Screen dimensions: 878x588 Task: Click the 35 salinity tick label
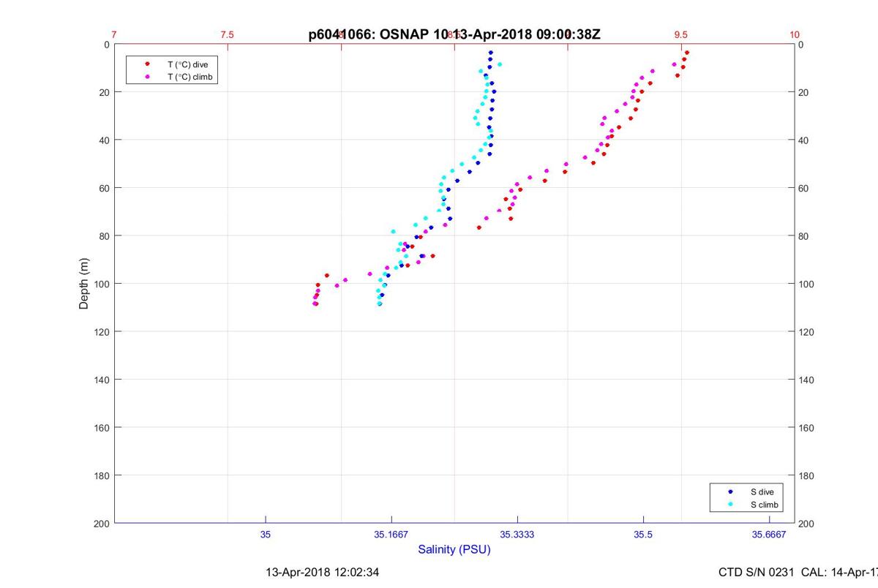click(266, 535)
